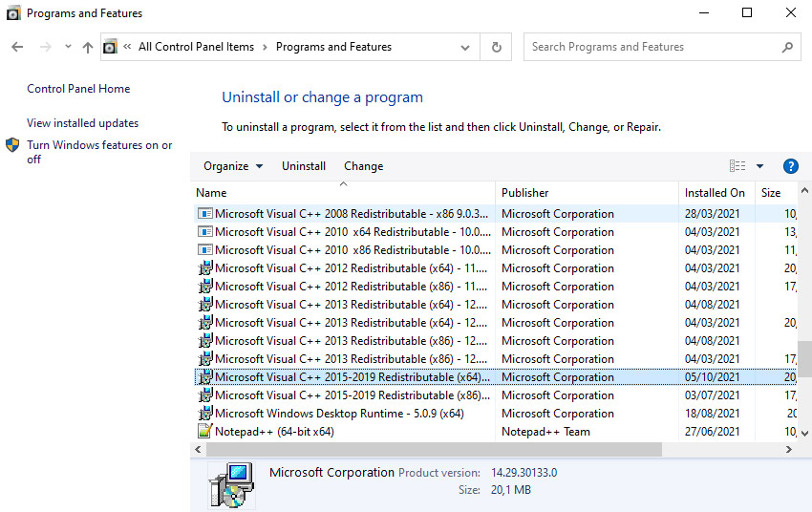Sort by the Publisher column header
812x512 pixels.
click(x=587, y=193)
